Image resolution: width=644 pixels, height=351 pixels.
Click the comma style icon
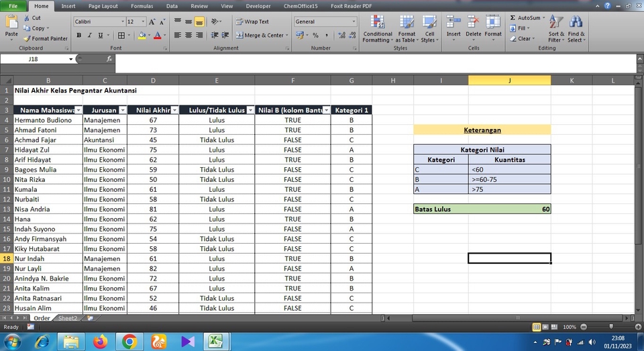pos(327,36)
